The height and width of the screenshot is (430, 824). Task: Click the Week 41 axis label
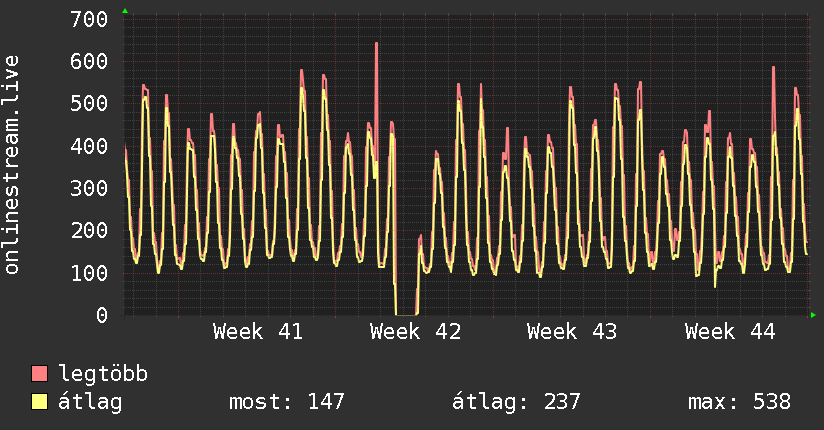point(258,332)
